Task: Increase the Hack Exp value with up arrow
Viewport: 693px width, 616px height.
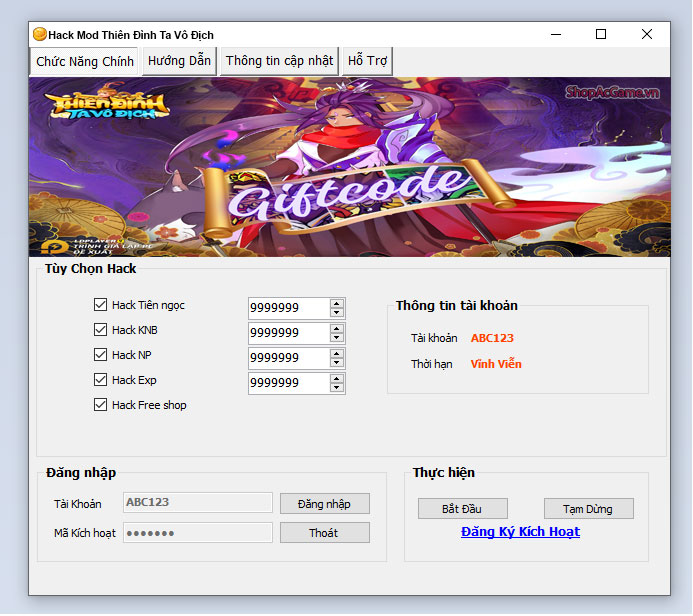Action: click(x=337, y=379)
